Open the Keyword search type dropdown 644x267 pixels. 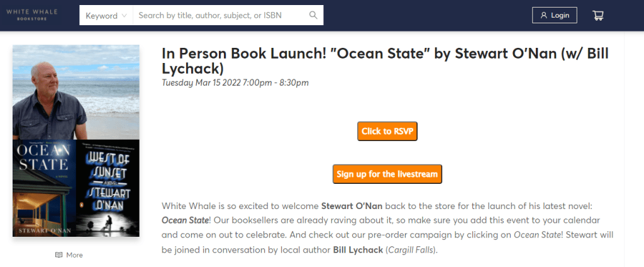(x=106, y=16)
